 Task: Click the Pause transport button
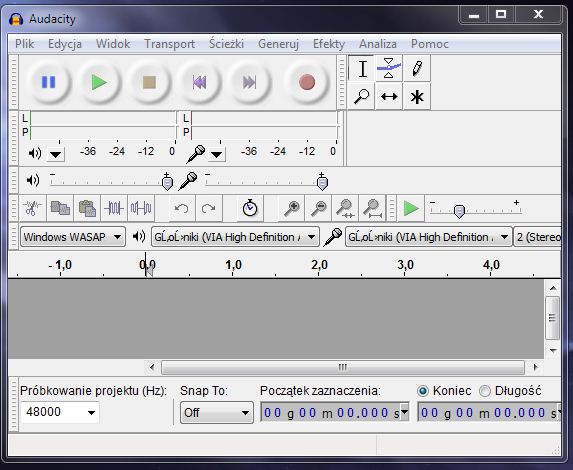coord(48,82)
